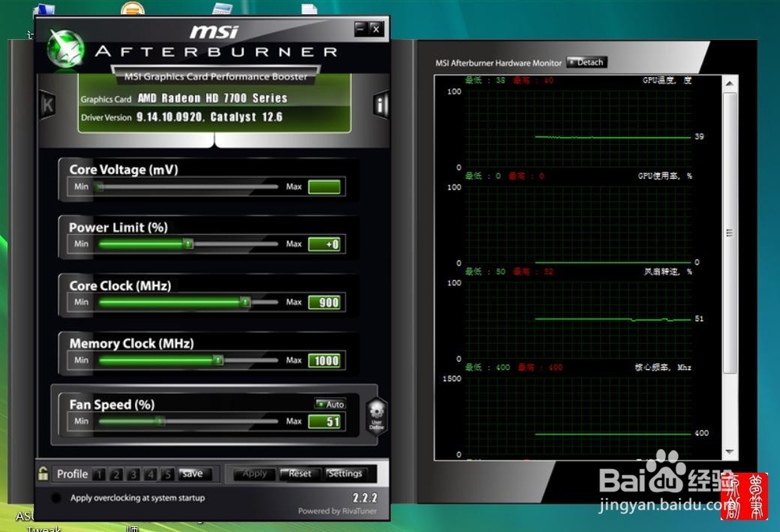Screen dimensions: 780x532
Task: Click the 2.2.2 version number
Action: click(365, 498)
